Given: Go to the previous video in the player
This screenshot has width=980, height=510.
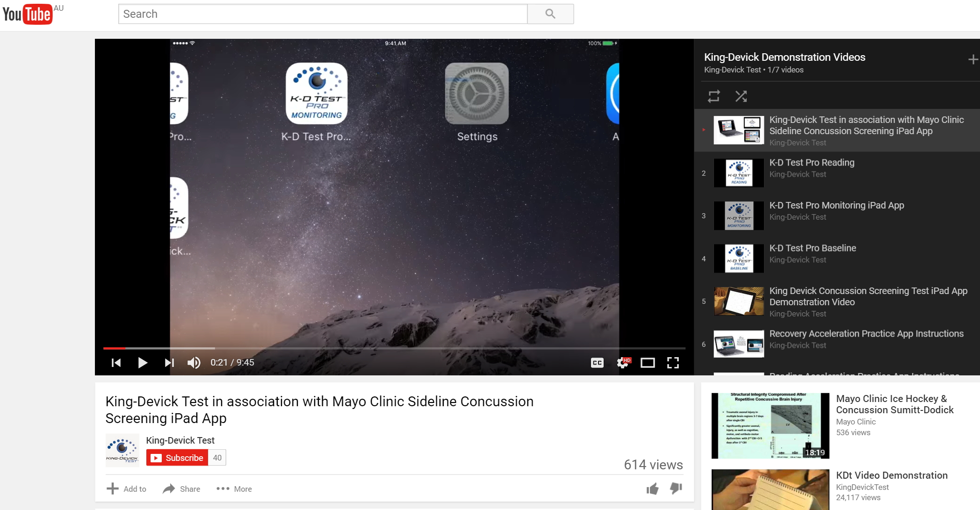Looking at the screenshot, I should pyautogui.click(x=116, y=363).
